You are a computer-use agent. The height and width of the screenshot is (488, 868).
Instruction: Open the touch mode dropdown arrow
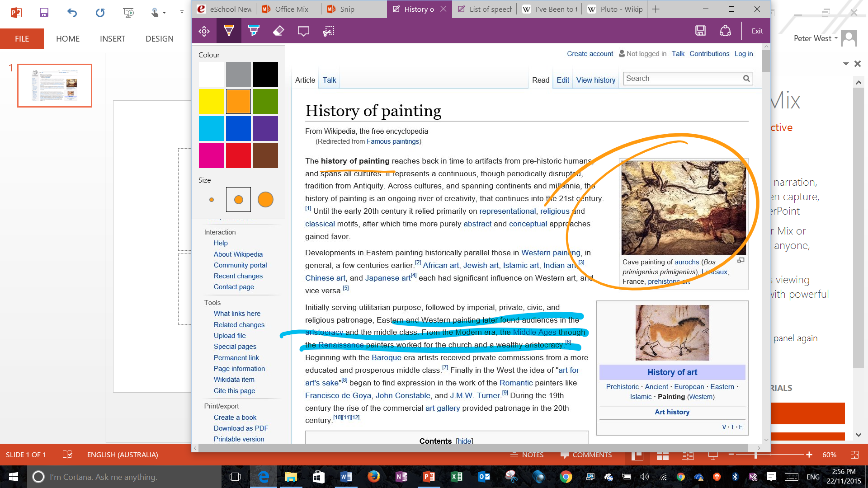click(164, 13)
